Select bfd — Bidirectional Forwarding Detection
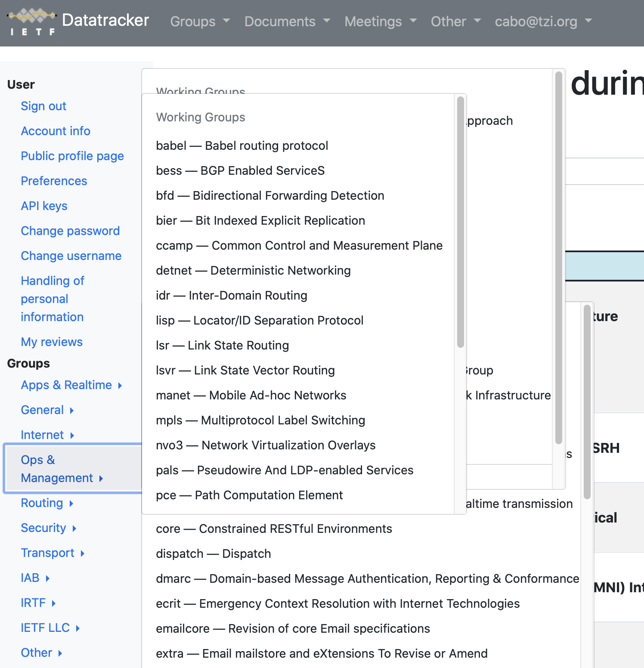The width and height of the screenshot is (644, 668). click(x=270, y=195)
